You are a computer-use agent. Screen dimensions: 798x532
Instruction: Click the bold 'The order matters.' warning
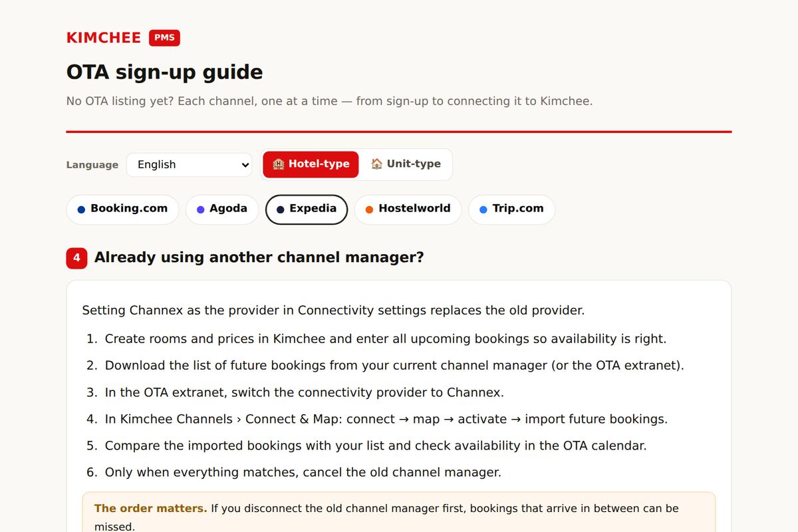point(151,509)
